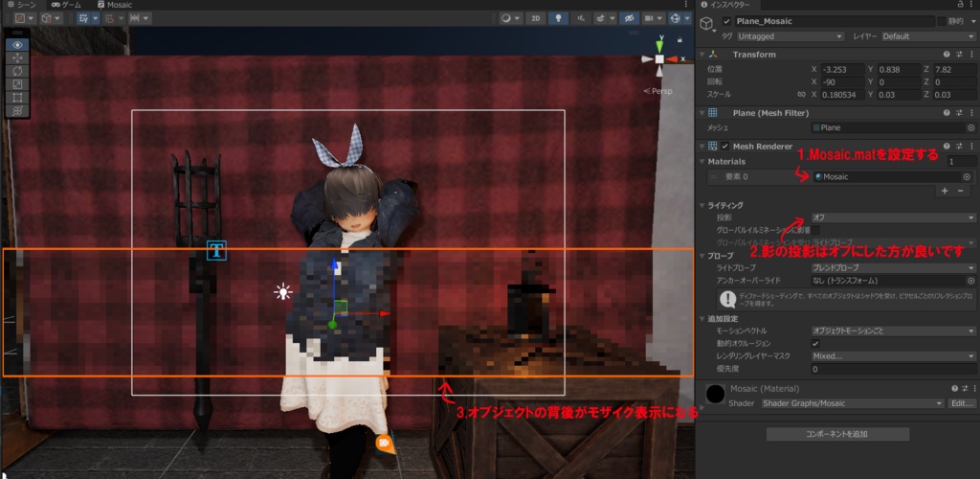
Task: Open the Shader Graphs/Mosaic shader dropdown
Action: pyautogui.click(x=853, y=403)
